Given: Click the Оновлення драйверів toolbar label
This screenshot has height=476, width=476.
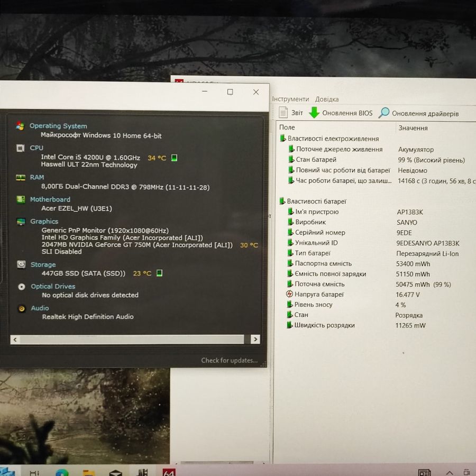Looking at the screenshot, I should coord(425,114).
